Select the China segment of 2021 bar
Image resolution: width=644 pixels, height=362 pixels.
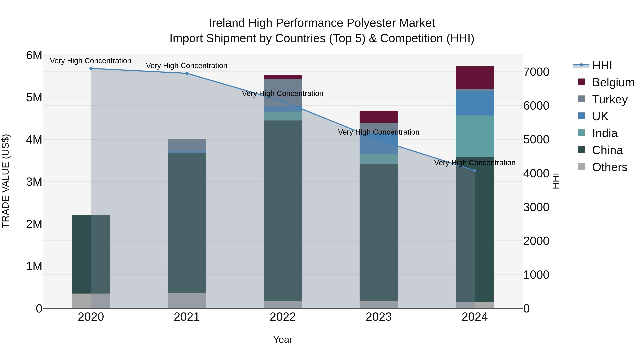click(187, 223)
